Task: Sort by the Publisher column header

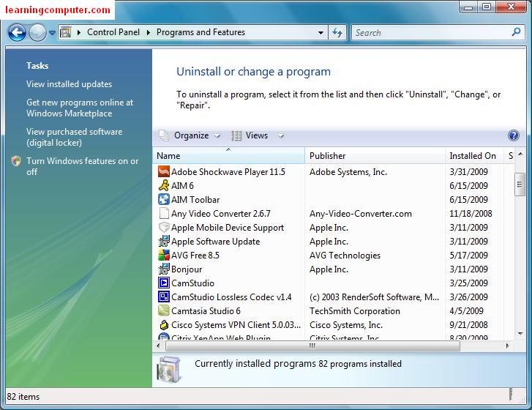Action: pyautogui.click(x=375, y=156)
